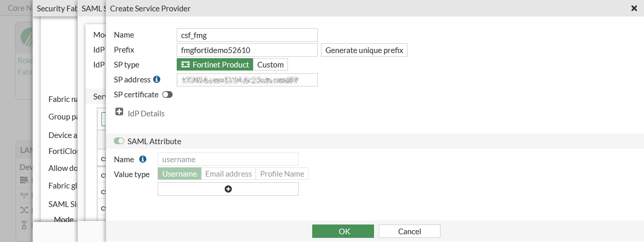Expand IdP Details with plus icon

[119, 112]
